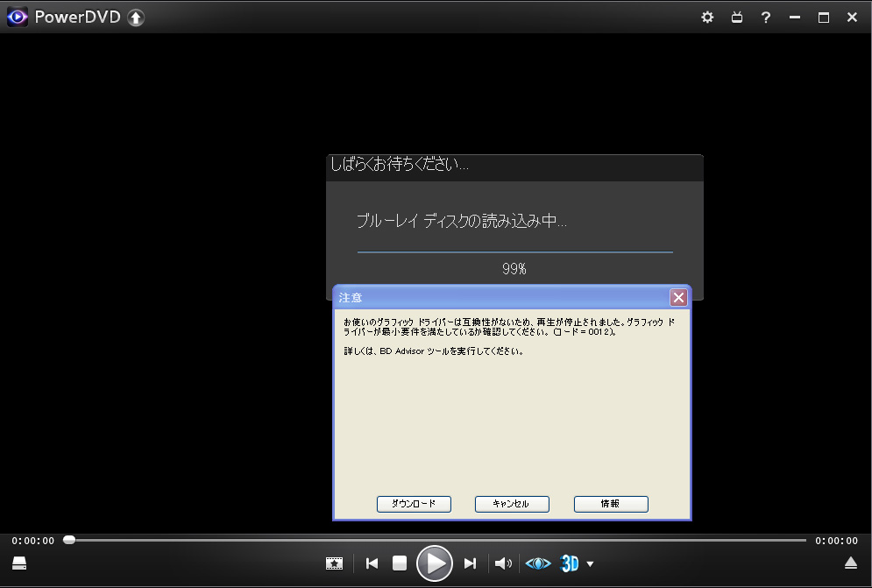This screenshot has width=872, height=588.
Task: Mute the volume speaker icon
Action: pyautogui.click(x=503, y=563)
